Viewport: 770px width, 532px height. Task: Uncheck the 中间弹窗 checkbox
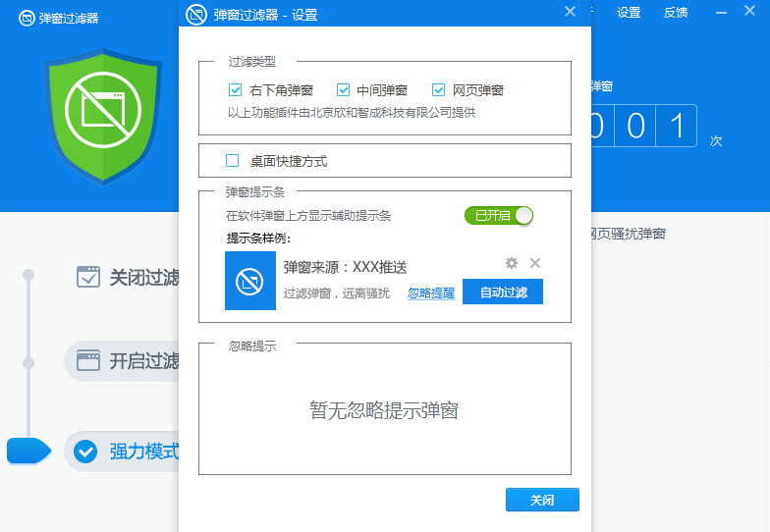344,90
